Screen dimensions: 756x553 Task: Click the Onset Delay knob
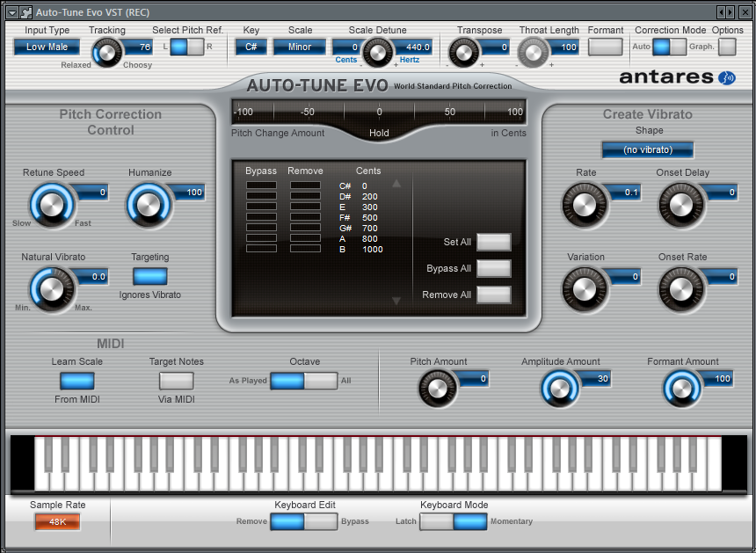(x=681, y=206)
